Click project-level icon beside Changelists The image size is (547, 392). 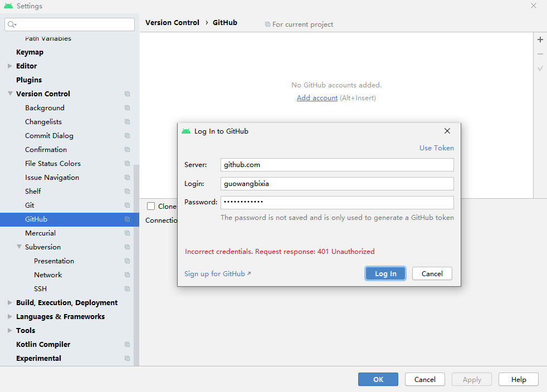(128, 122)
